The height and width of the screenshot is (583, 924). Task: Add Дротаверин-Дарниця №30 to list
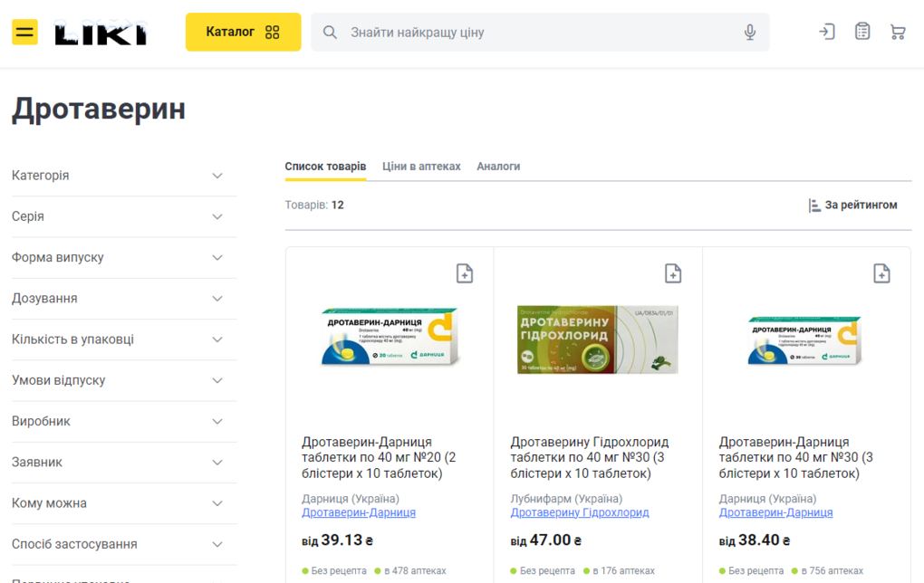coord(881,273)
